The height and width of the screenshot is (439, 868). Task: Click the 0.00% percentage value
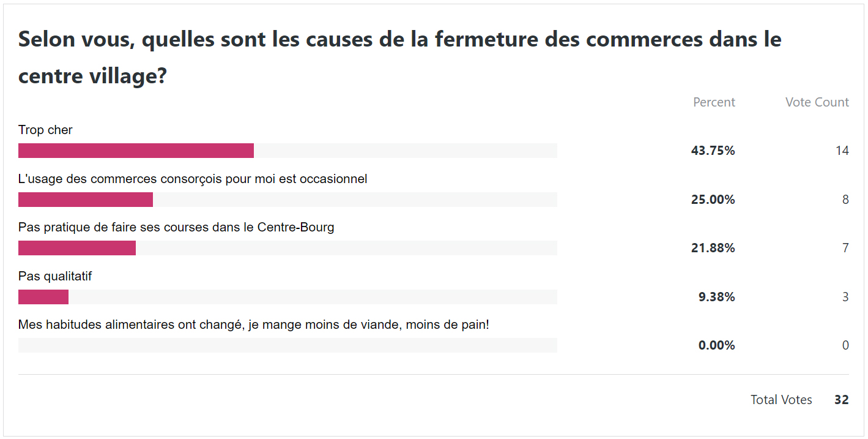point(716,345)
